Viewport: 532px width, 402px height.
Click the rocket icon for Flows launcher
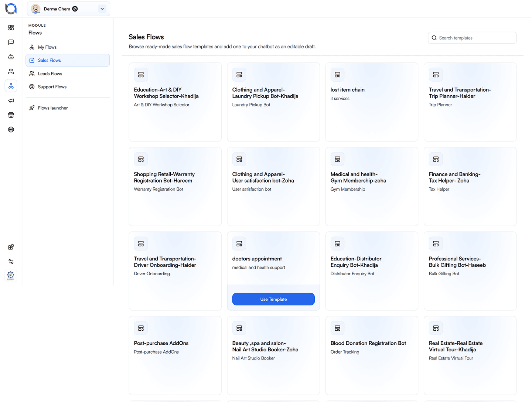(32, 108)
